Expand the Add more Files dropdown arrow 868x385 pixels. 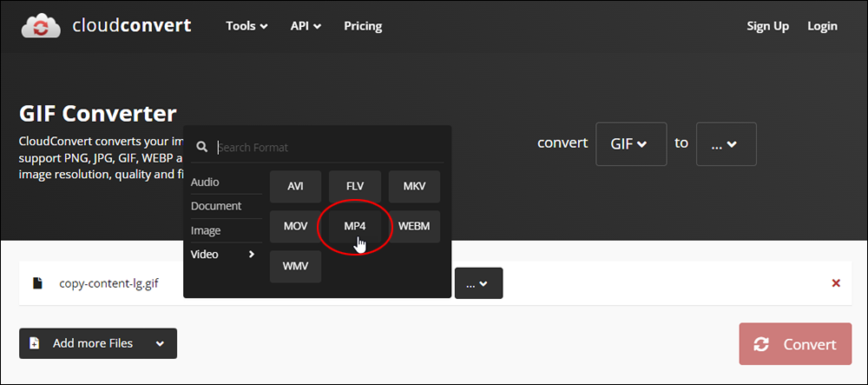(x=160, y=344)
